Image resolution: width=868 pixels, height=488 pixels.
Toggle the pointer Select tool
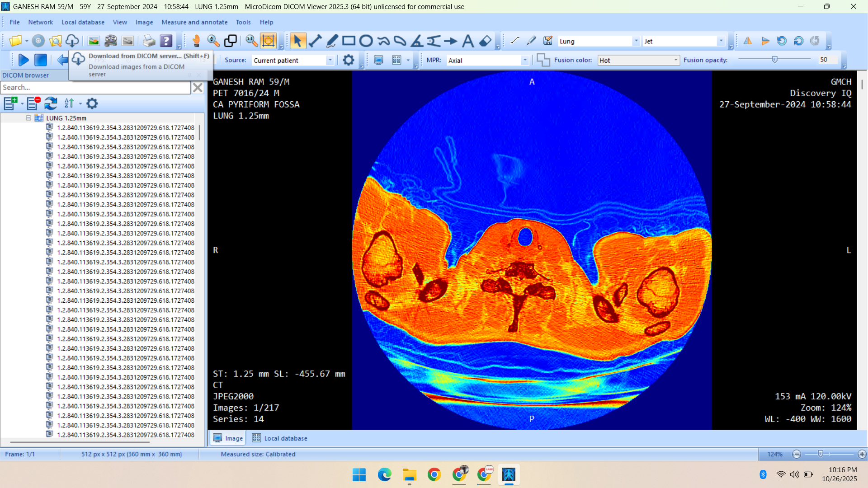pos(297,41)
